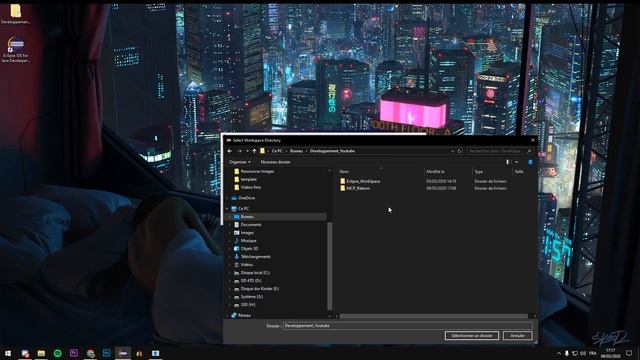
Task: Close the Select Workspace Directory dialog
Action: coord(533,140)
